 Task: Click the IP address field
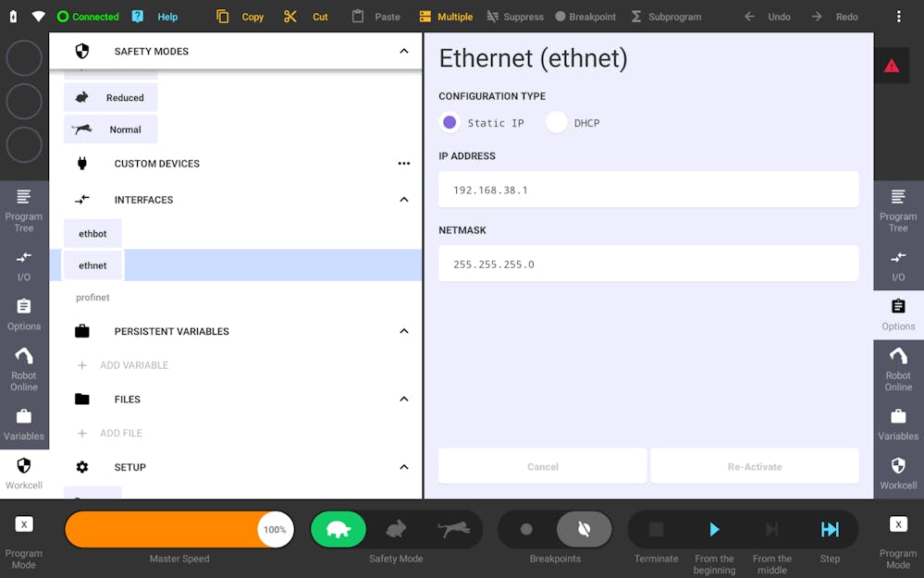(648, 190)
